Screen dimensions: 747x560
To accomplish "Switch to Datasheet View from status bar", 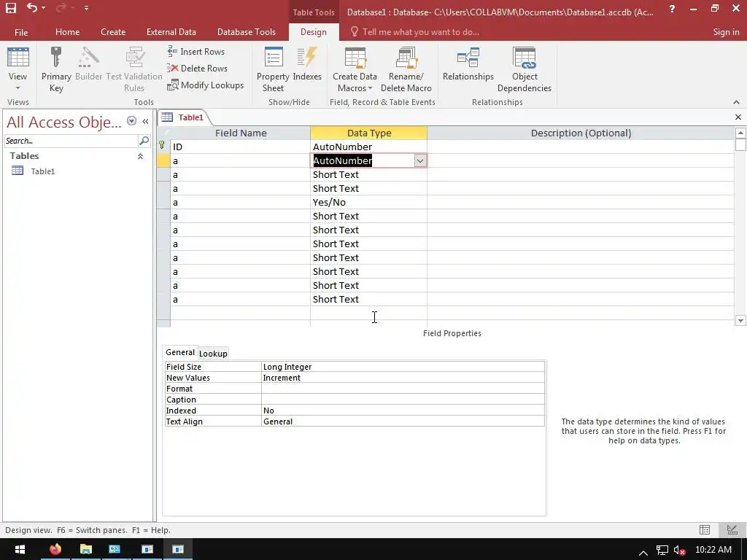I will pos(705,529).
